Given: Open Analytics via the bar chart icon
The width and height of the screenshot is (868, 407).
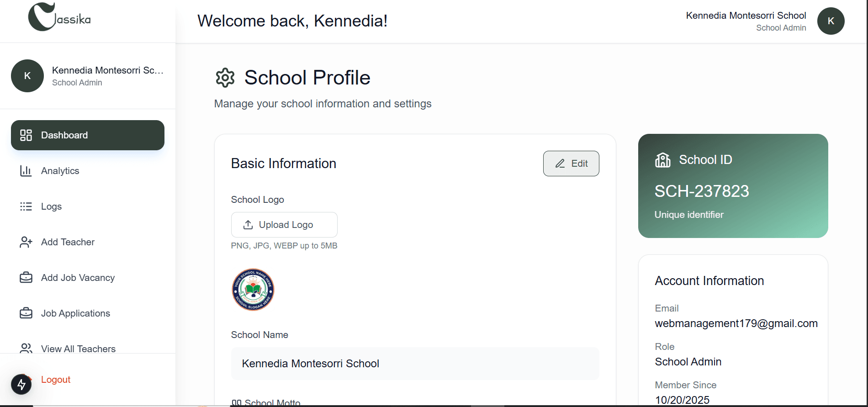Looking at the screenshot, I should pos(26,170).
